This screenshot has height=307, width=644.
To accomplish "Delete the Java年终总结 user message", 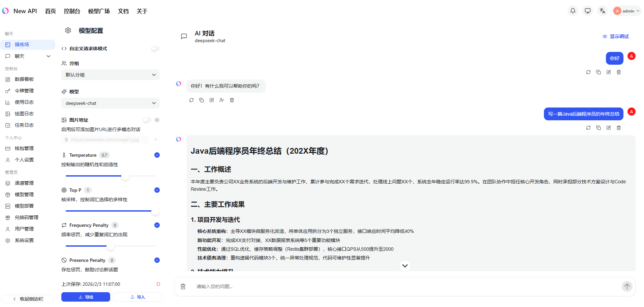I will 618,128.
